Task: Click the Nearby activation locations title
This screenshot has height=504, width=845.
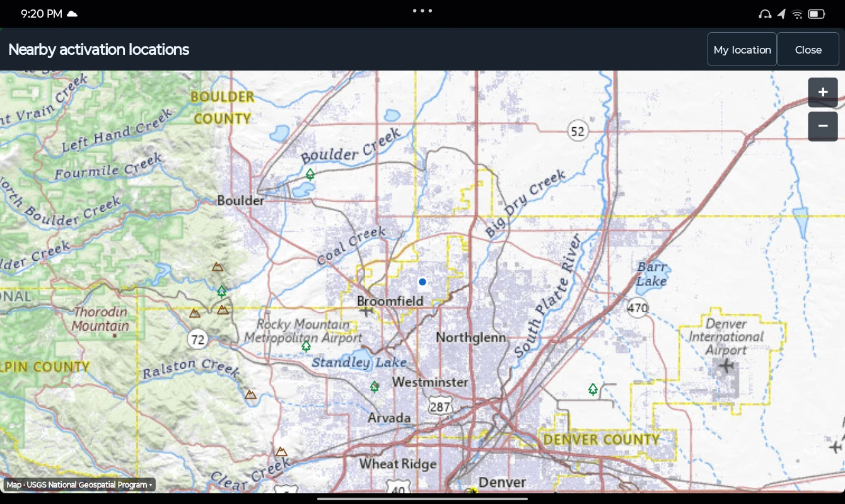Action: point(98,49)
